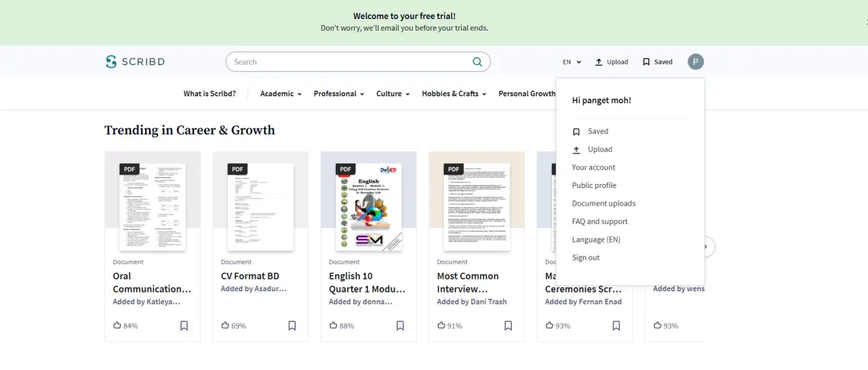Screen dimensions: 868x370
Task: Click upload arrow icon in the Upload menu entry
Action: 576,149
